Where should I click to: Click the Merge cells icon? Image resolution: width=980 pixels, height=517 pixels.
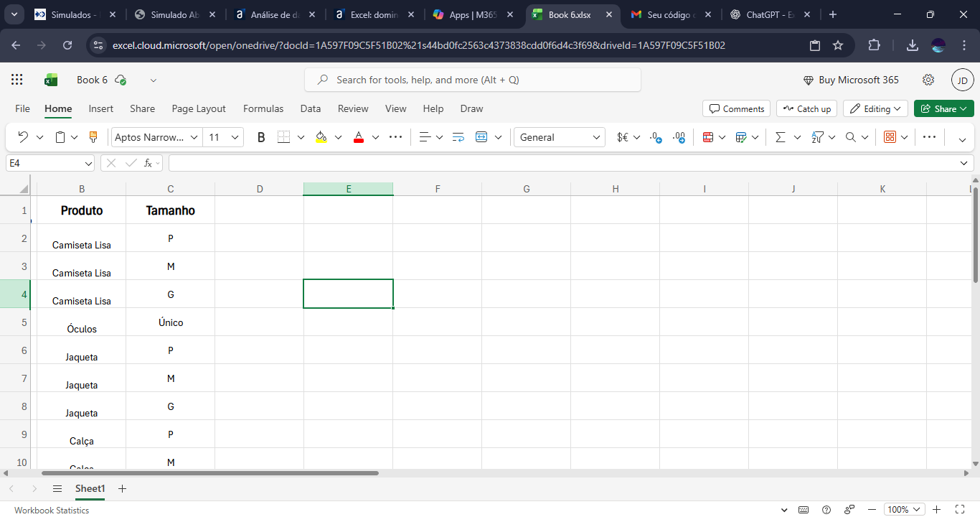click(x=481, y=137)
